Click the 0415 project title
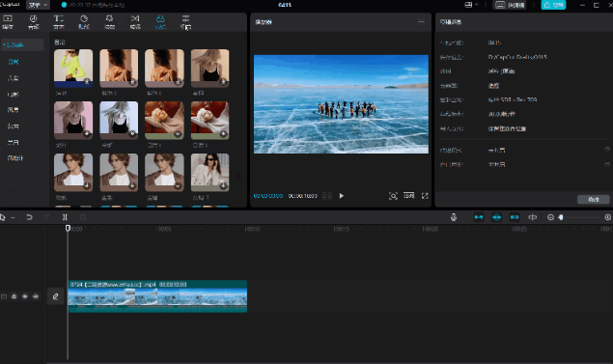The height and width of the screenshot is (364, 613). [x=285, y=5]
